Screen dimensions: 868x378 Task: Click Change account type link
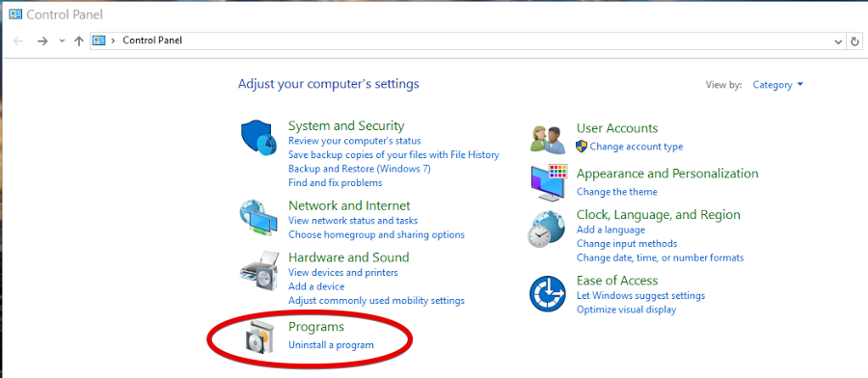click(637, 147)
